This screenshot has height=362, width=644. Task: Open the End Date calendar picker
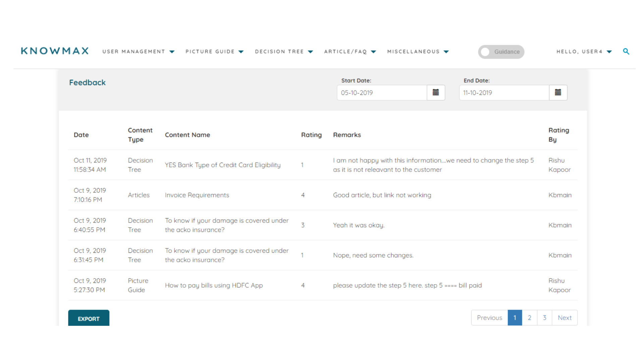pyautogui.click(x=558, y=93)
